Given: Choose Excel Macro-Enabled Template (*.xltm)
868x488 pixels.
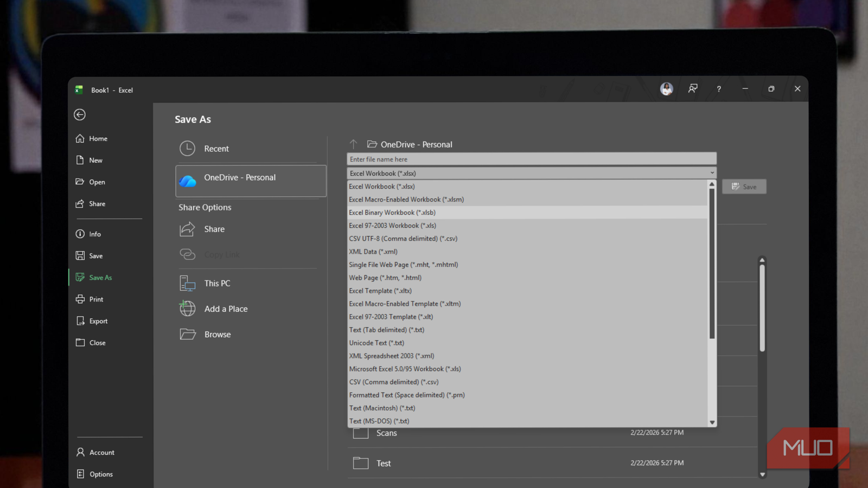Looking at the screenshot, I should pyautogui.click(x=527, y=304).
